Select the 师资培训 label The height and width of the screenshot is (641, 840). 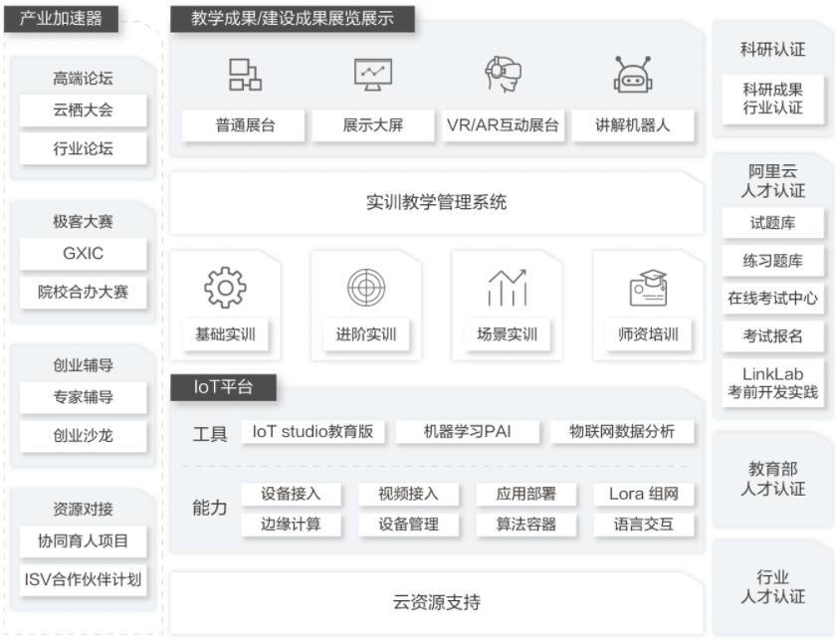coord(648,334)
